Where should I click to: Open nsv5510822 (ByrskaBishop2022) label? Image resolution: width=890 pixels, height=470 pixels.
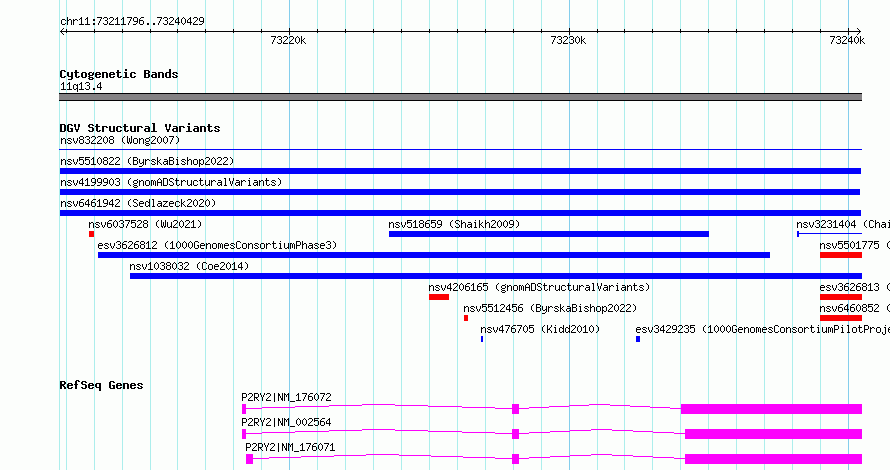click(147, 161)
